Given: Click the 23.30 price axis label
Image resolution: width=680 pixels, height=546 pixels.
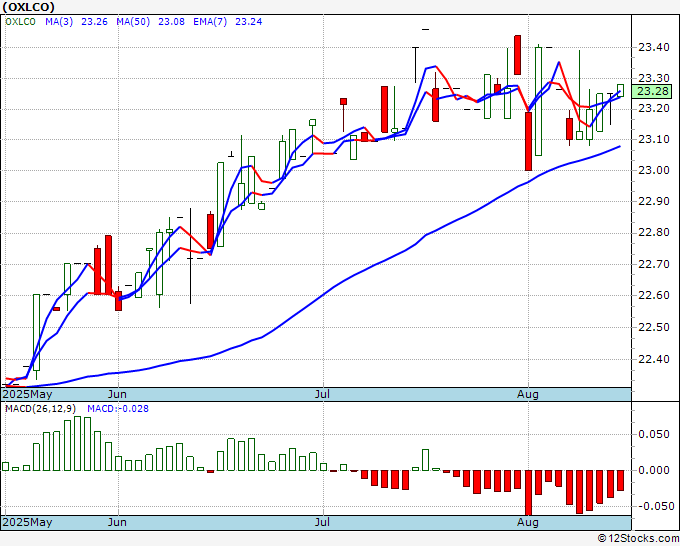Looking at the screenshot, I should pyautogui.click(x=654, y=78).
